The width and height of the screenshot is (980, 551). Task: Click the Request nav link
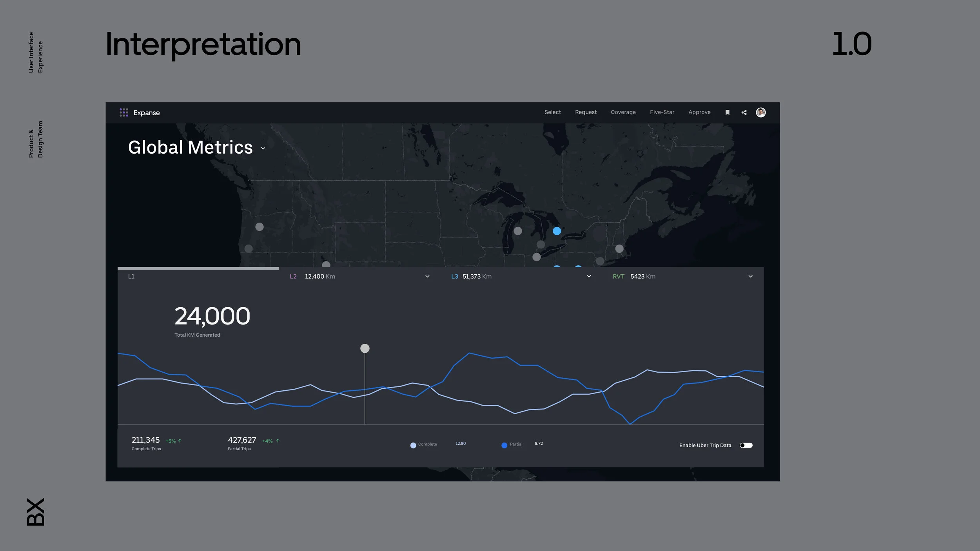click(x=586, y=112)
